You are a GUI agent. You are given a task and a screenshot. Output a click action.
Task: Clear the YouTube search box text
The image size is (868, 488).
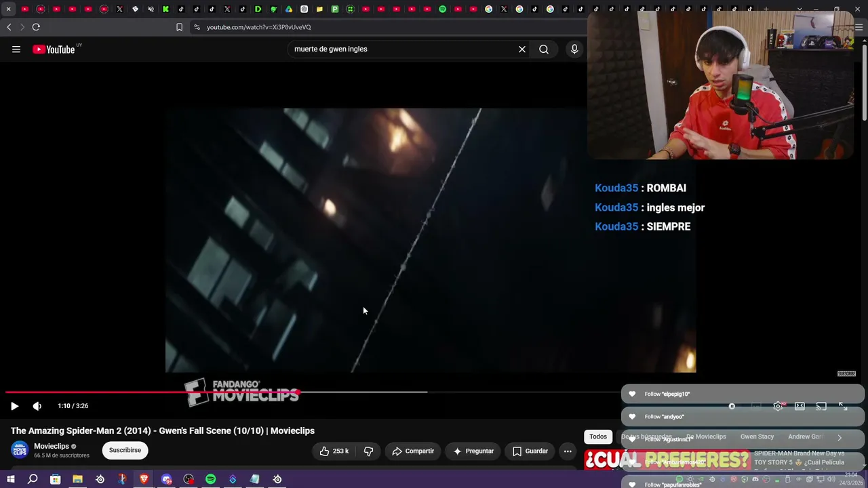click(522, 49)
